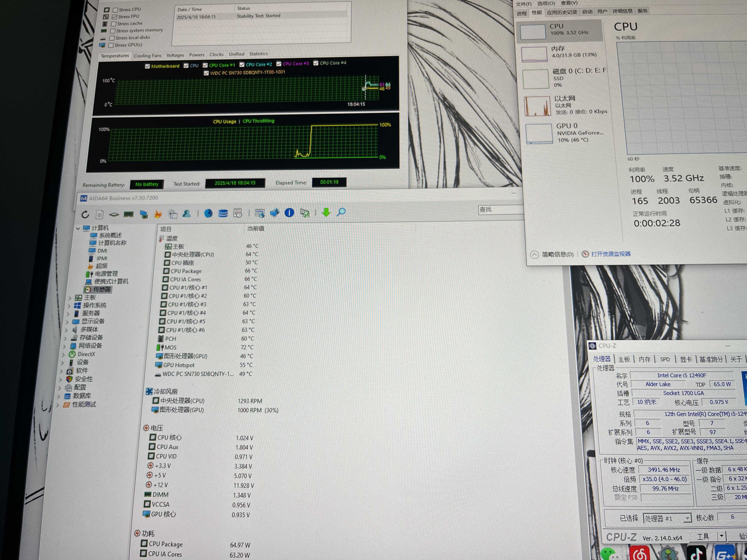Click the blue info icon in AIDA64 toolbar
This screenshot has height=560, width=747.
289,213
